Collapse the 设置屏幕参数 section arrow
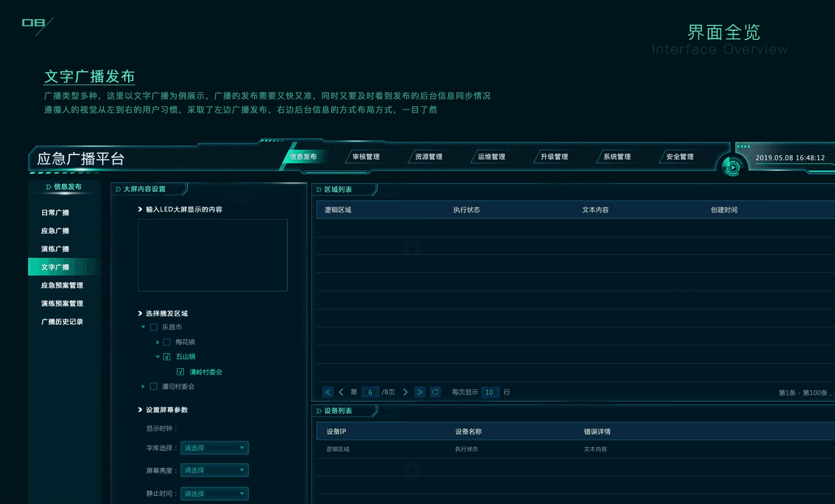 click(x=140, y=410)
